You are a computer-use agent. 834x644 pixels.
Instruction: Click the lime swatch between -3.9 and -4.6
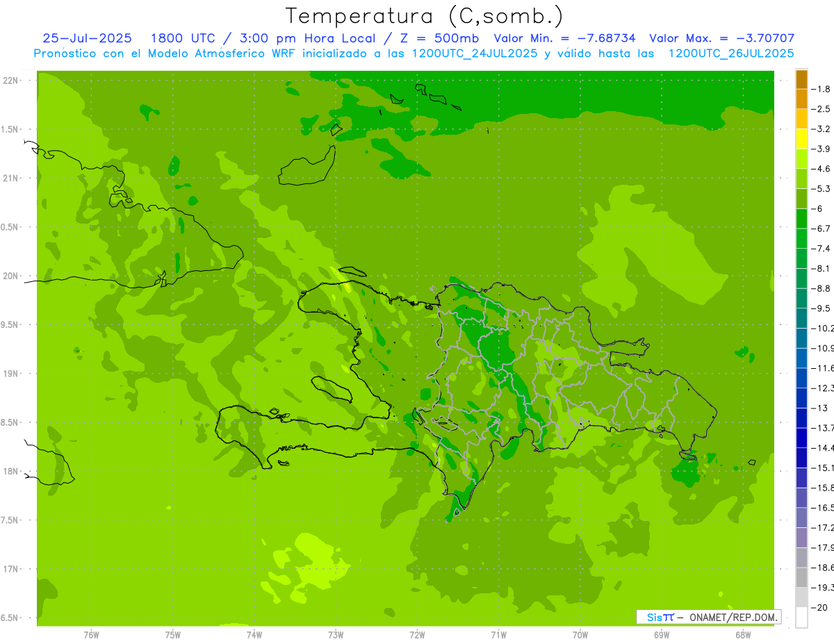(801, 159)
